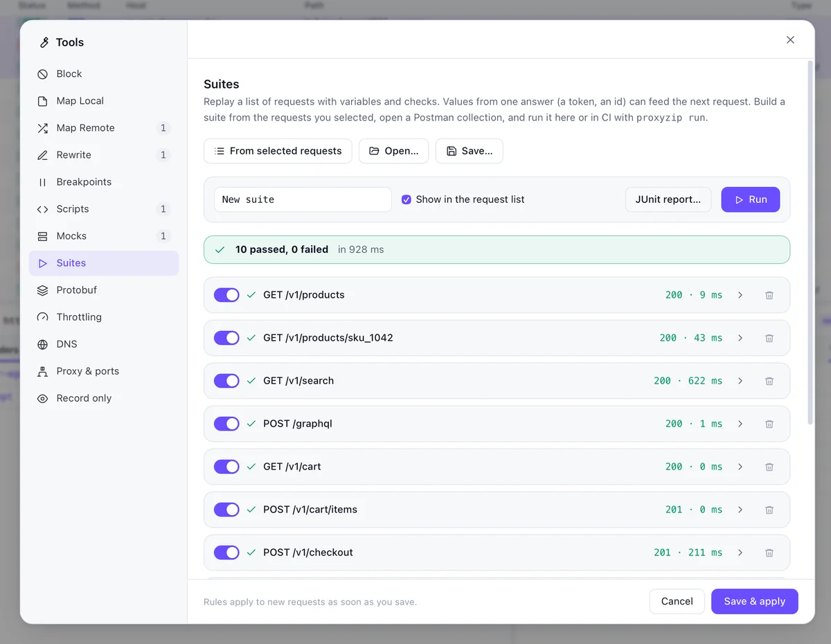Go to the Protobuf section
The width and height of the screenshot is (831, 644).
tap(104, 290)
